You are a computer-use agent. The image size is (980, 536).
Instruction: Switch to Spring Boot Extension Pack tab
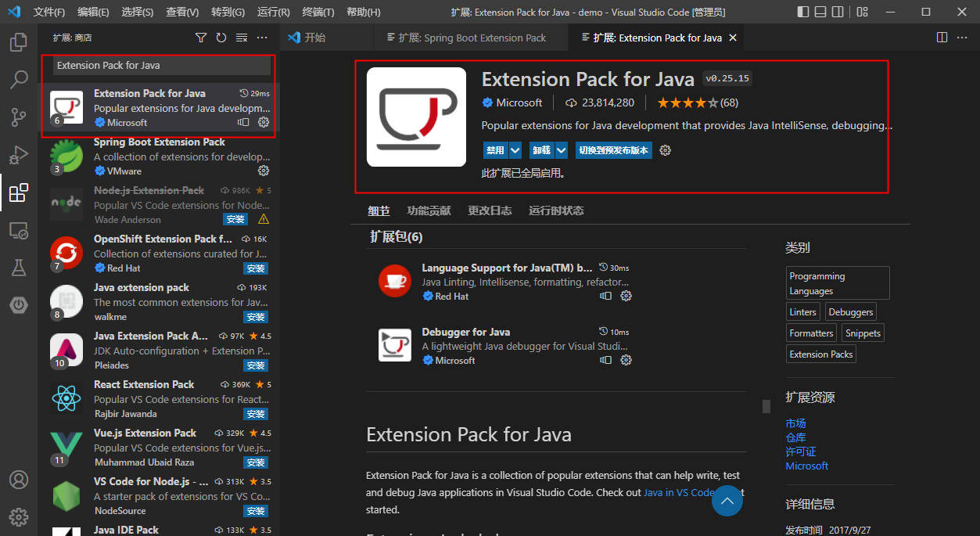472,38
